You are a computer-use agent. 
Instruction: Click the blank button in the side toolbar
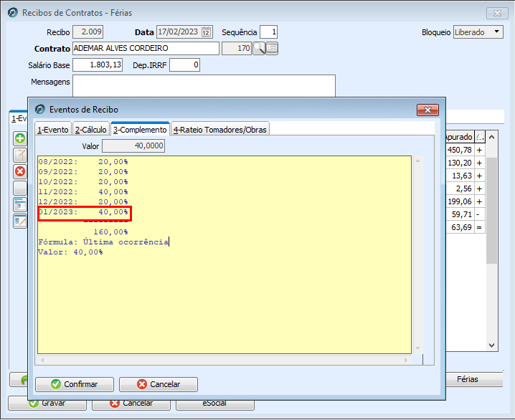20,188
